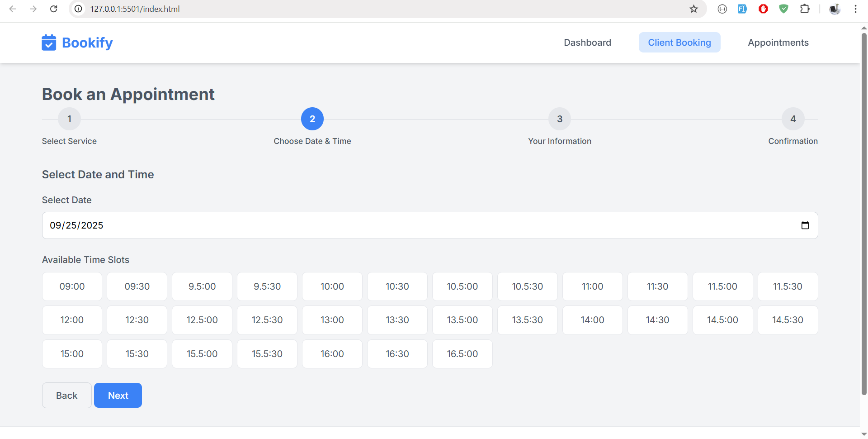Click the green shield extension icon

point(783,9)
